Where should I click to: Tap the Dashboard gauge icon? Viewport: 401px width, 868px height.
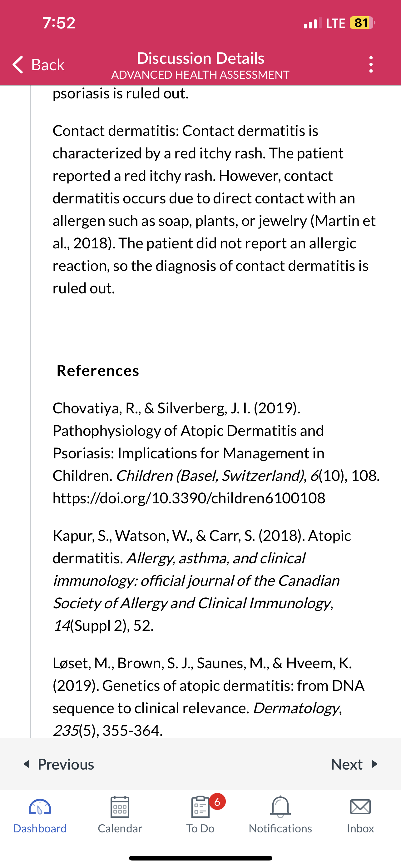click(x=40, y=807)
